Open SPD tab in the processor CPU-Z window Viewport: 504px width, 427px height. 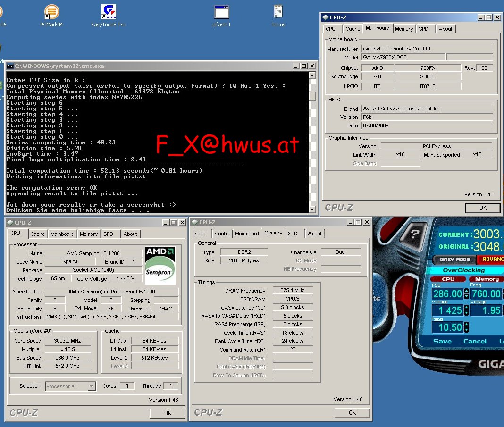pos(109,234)
